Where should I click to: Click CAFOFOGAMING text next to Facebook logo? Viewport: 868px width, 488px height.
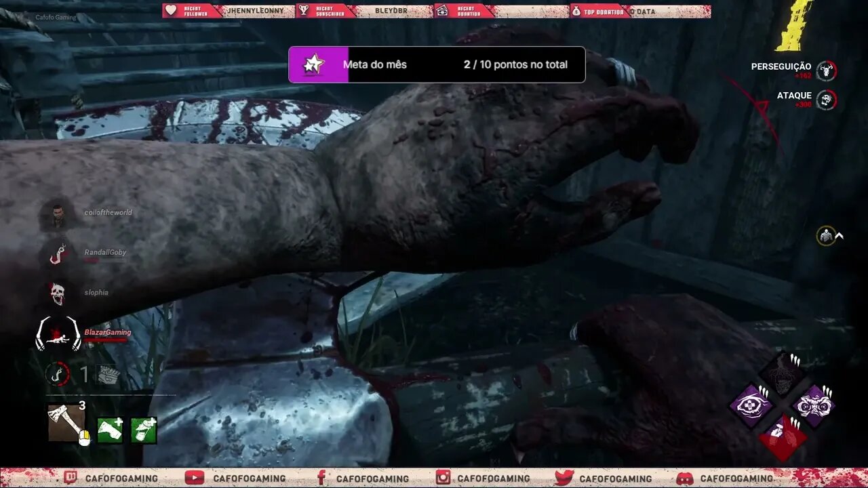click(x=372, y=479)
